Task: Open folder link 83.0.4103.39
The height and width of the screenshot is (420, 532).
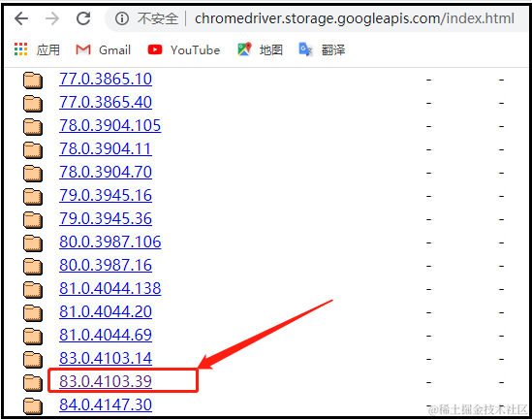Action: point(106,381)
